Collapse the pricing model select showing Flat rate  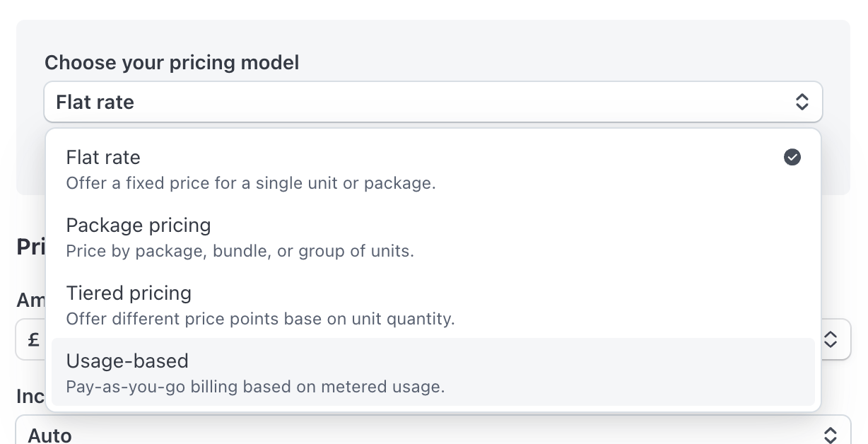point(424,102)
